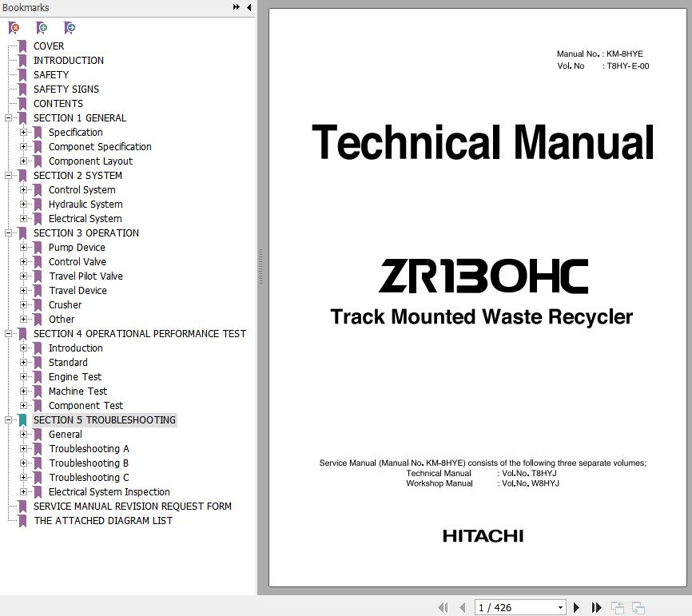Go to next page arrow

576,608
